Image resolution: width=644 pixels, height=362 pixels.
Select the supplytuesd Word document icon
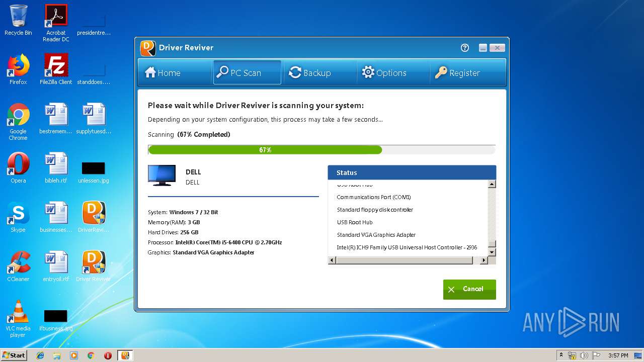tap(94, 119)
